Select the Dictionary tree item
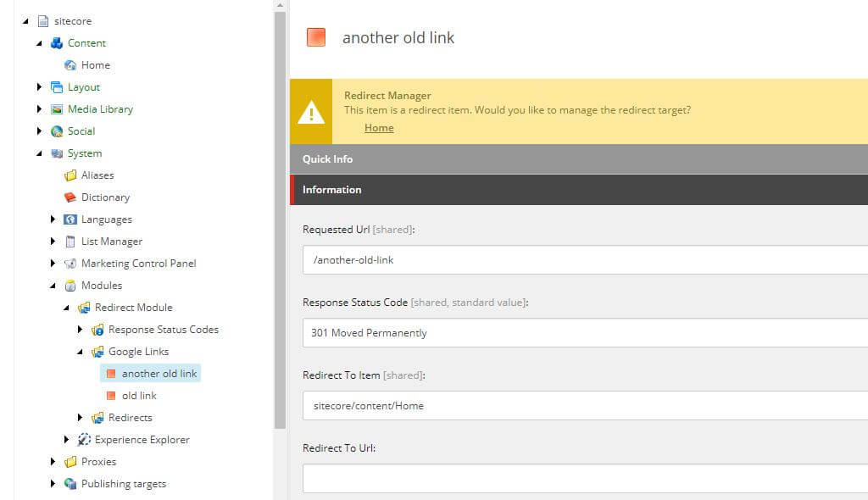Image resolution: width=868 pixels, height=500 pixels. [105, 197]
